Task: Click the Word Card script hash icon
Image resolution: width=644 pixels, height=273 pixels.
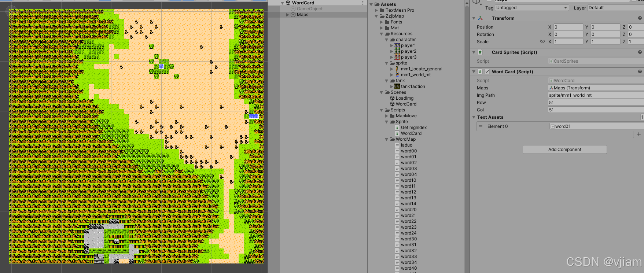Action: point(480,71)
